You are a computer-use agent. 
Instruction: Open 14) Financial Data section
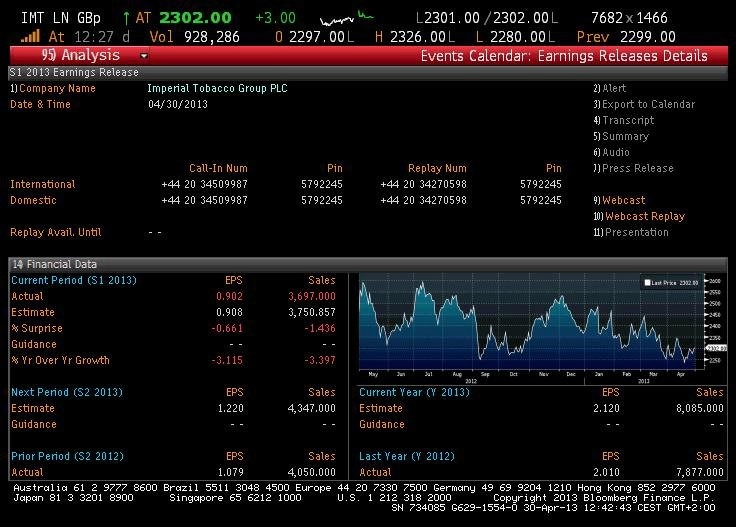click(x=54, y=264)
